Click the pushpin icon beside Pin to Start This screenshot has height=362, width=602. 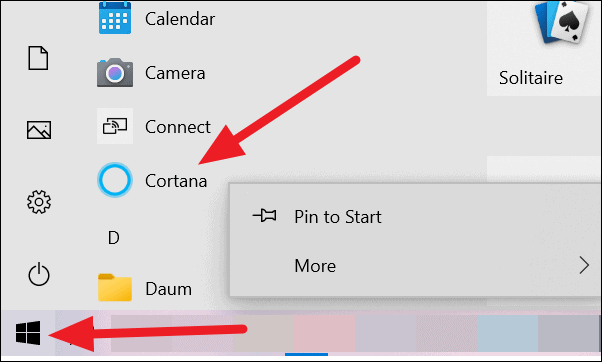(265, 216)
